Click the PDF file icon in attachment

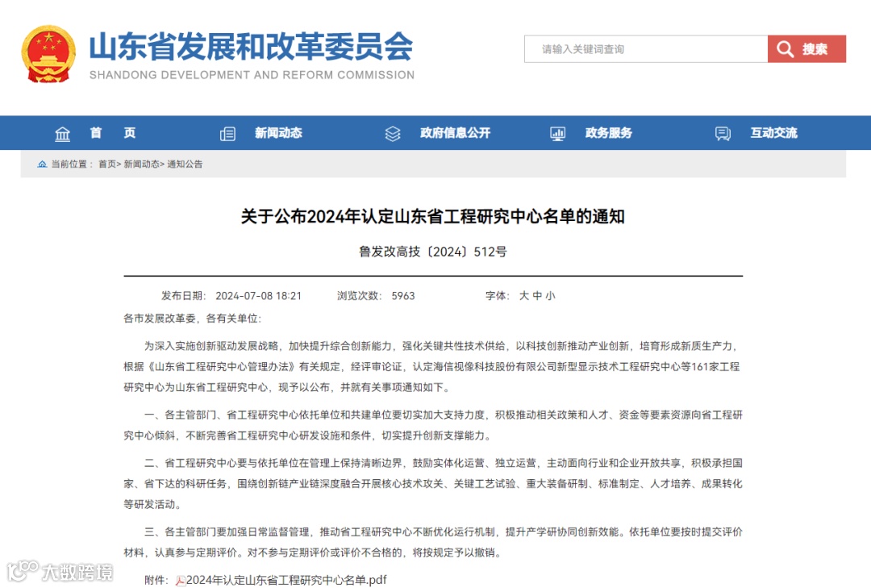181,581
